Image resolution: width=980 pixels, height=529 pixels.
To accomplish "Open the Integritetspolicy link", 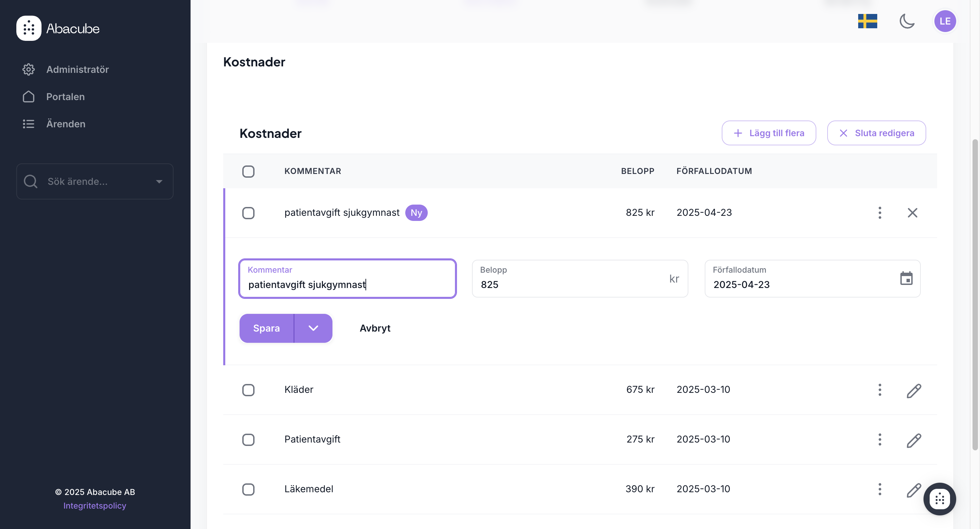I will click(95, 506).
